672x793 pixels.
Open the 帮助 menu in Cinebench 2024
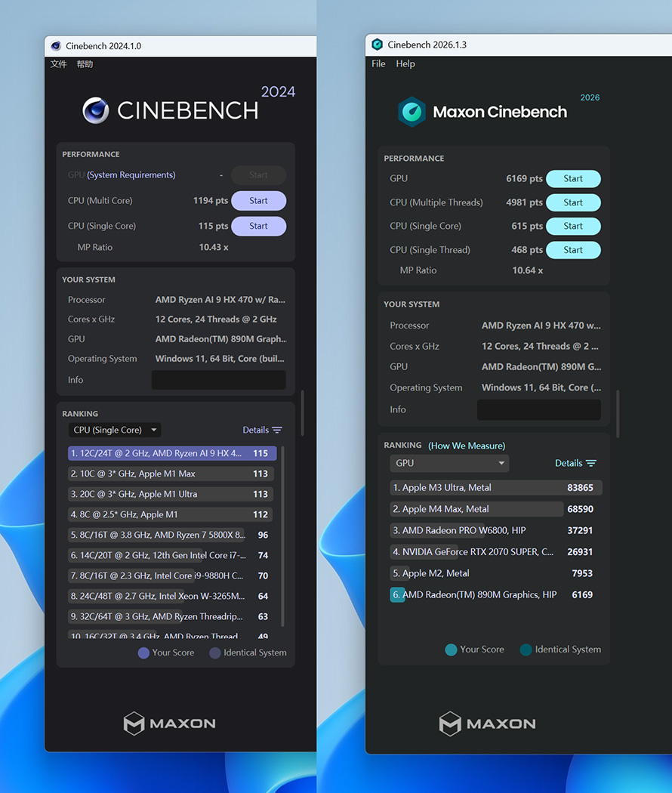[85, 64]
